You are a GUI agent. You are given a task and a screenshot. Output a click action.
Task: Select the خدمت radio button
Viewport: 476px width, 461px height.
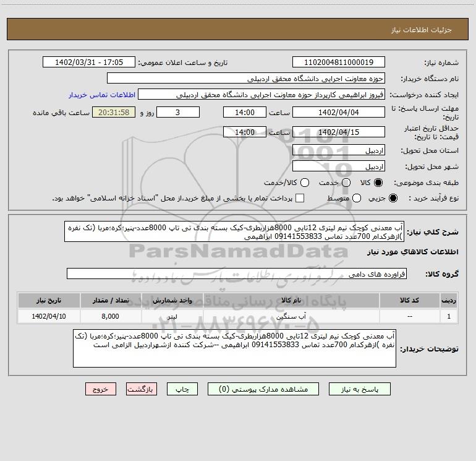point(346,183)
